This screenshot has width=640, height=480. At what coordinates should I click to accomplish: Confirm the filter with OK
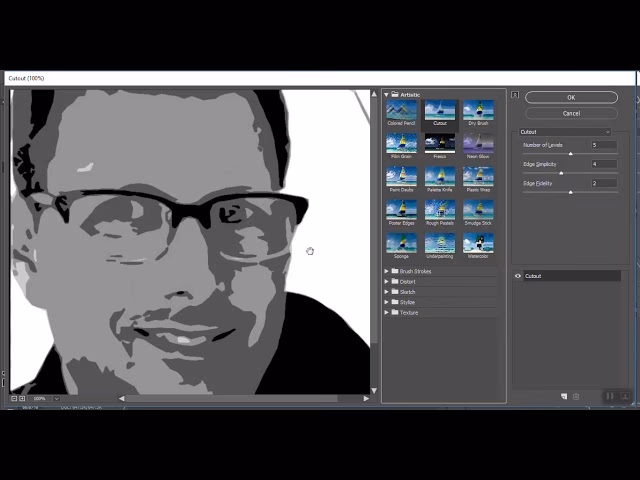571,98
